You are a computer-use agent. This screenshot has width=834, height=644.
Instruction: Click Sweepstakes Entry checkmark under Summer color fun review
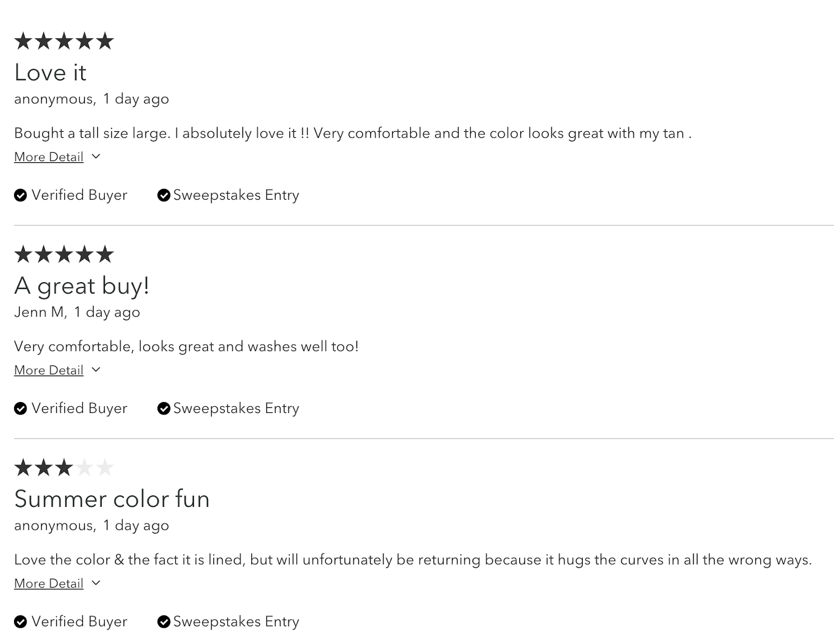pyautogui.click(x=164, y=622)
